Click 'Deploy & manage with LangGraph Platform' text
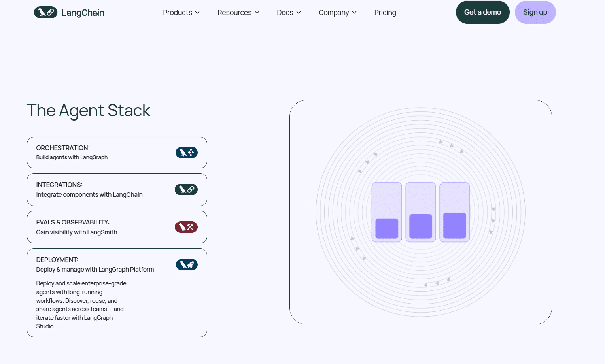The width and height of the screenshot is (605, 364). click(95, 269)
